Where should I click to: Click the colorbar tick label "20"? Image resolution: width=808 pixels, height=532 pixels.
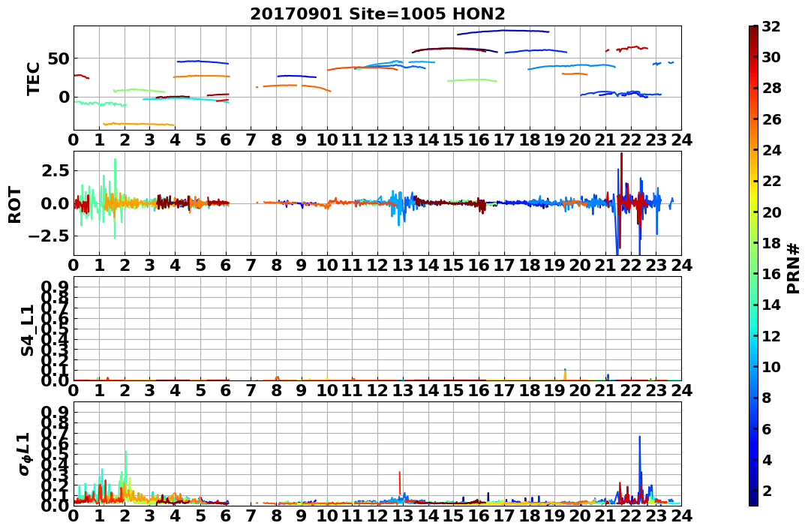(771, 212)
